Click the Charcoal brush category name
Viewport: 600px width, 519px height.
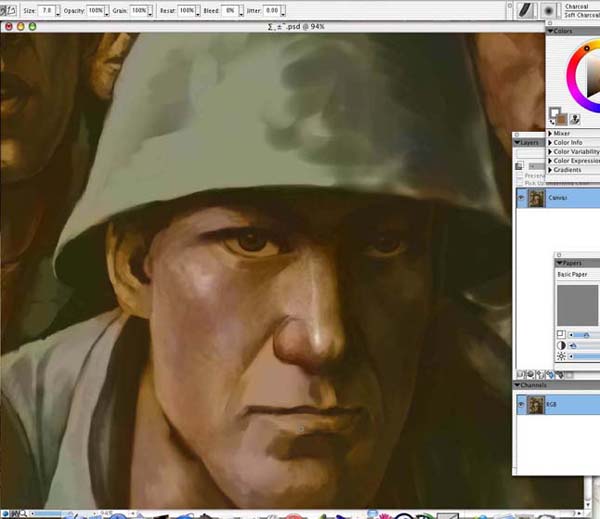(577, 6)
